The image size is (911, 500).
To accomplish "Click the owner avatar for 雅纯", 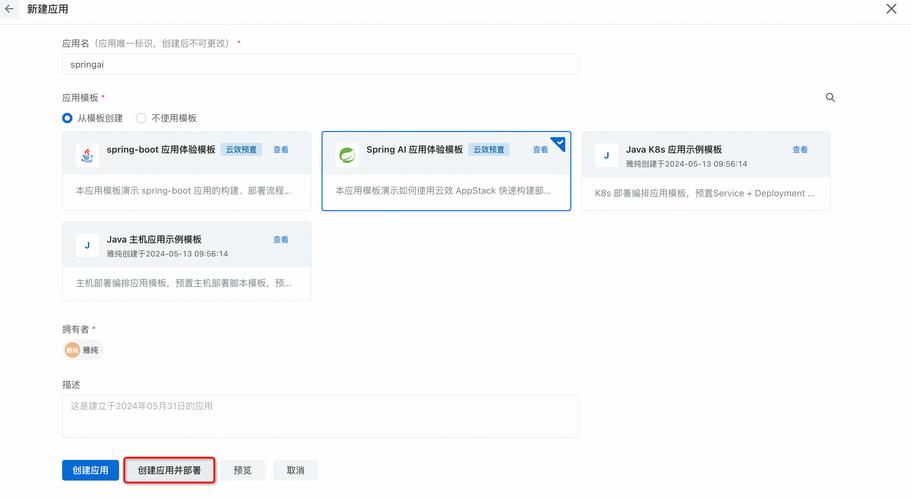I will point(72,350).
